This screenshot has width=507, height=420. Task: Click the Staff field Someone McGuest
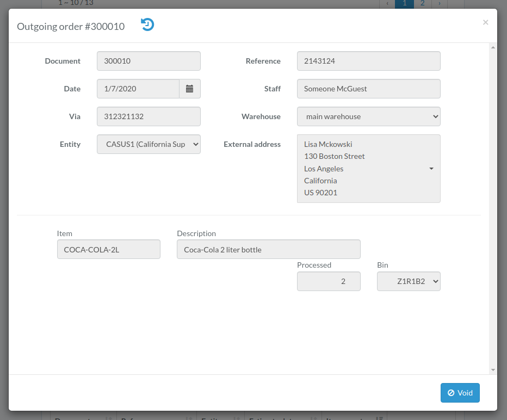(x=369, y=89)
